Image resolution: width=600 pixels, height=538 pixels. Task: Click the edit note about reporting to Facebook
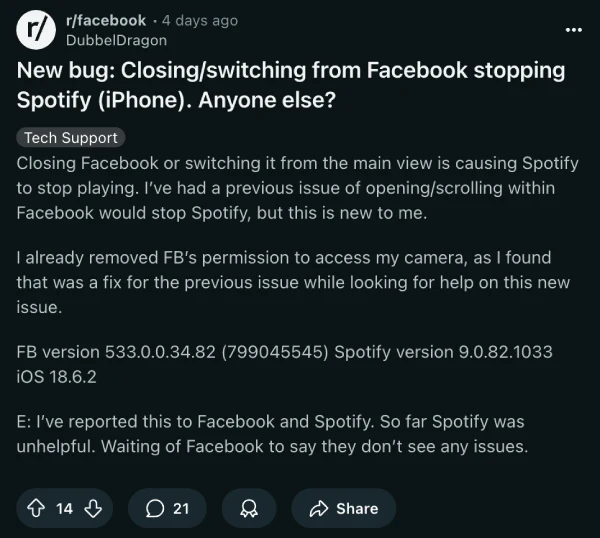tap(270, 434)
